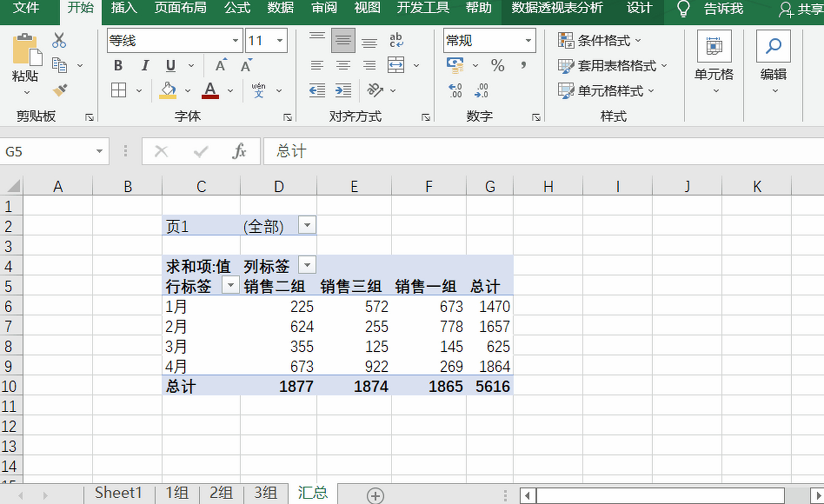Open the Name Box dropdown arrow
The width and height of the screenshot is (824, 504).
coord(99,151)
